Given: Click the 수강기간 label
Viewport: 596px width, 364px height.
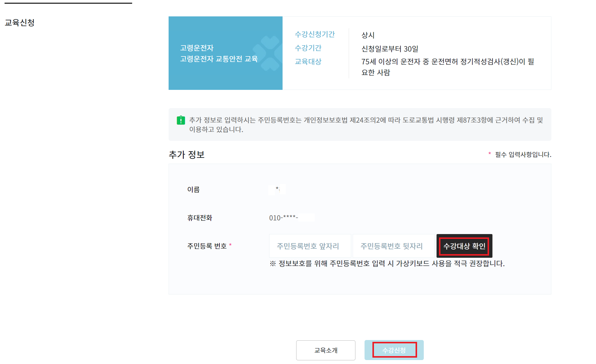Looking at the screenshot, I should (308, 48).
